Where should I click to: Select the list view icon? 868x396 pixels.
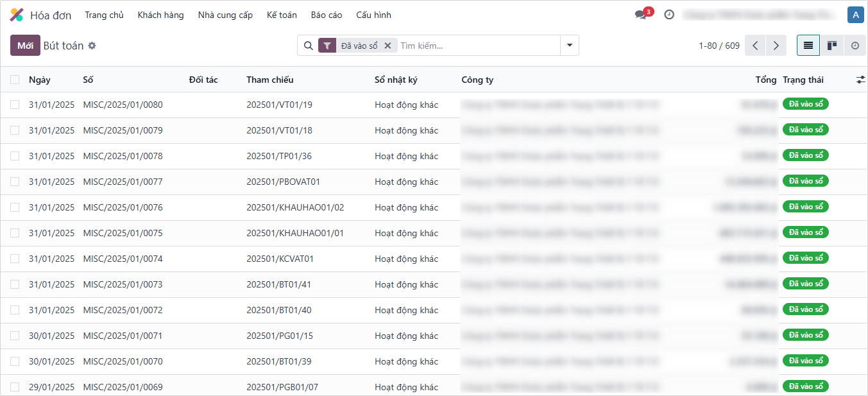point(808,46)
